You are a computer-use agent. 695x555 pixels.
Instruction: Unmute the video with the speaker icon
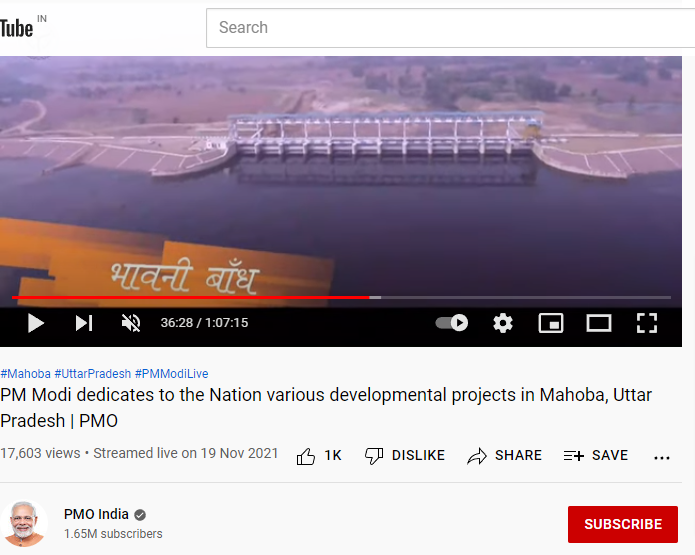pos(131,323)
